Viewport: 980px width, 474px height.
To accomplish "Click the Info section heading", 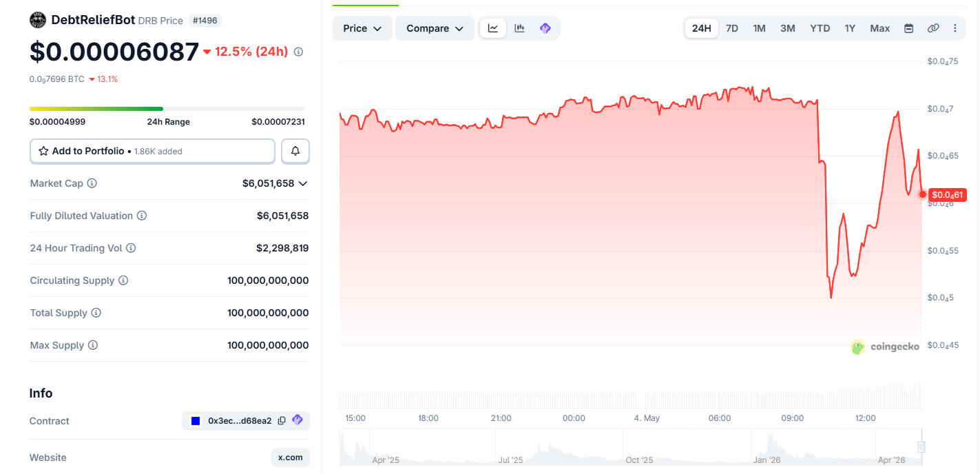I will click(41, 393).
